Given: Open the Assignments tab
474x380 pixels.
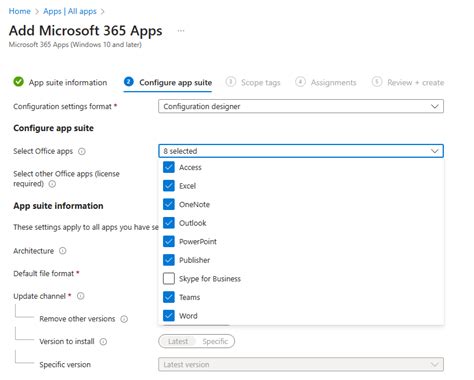Looking at the screenshot, I should point(326,82).
